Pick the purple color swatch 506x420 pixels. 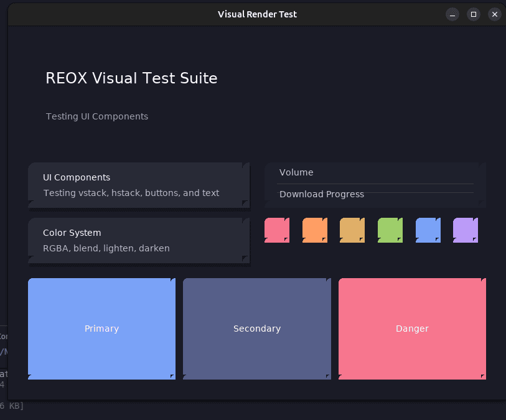tap(466, 230)
